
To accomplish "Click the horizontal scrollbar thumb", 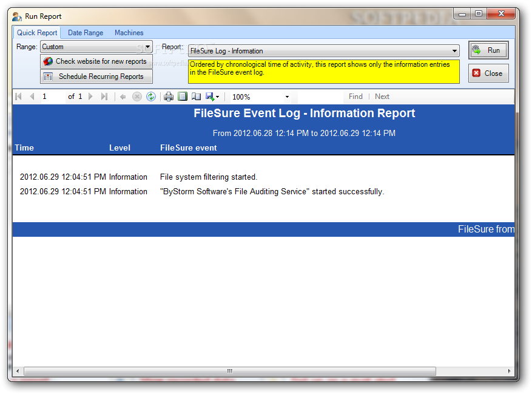I will [x=230, y=371].
